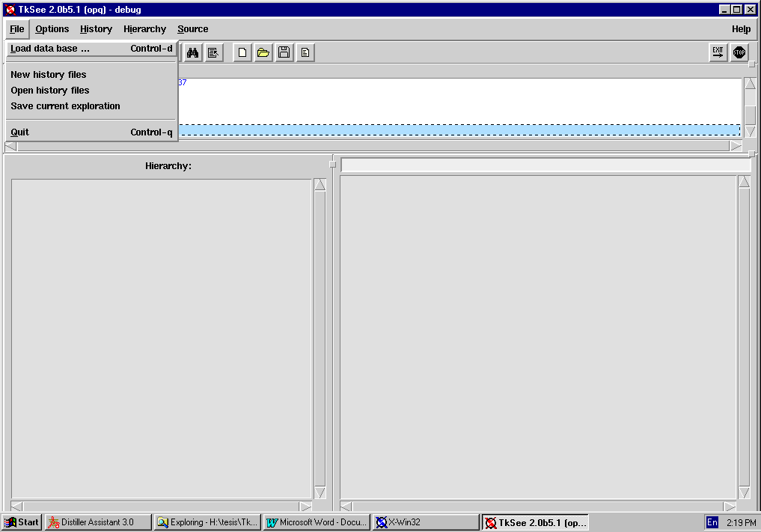Click Hierarchy pane horizontal scrollbar right arrow

coord(305,507)
